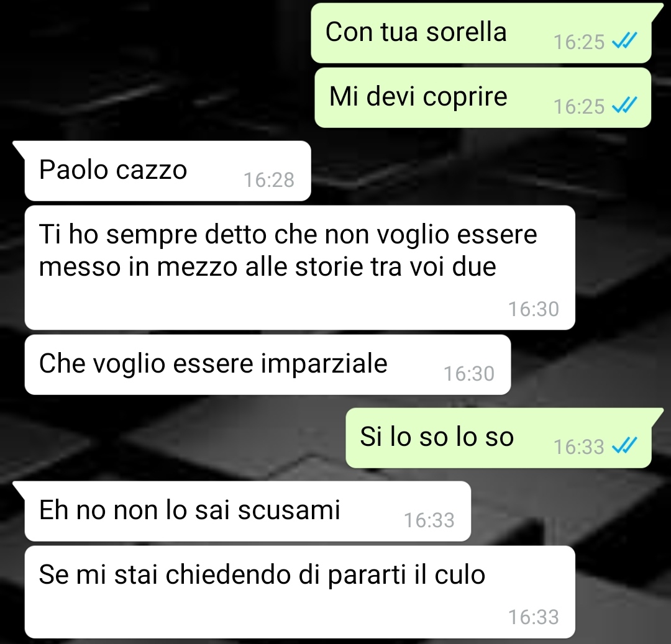Click the 16:25 timestamp on 'Mi devi coprire'
Viewport: 671px width, 644px height.
[x=579, y=106]
